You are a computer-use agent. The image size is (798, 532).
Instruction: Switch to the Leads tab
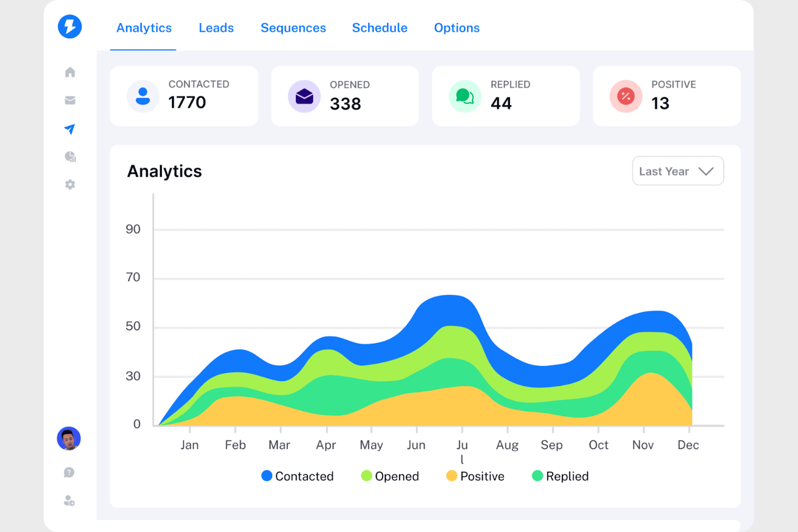(x=216, y=27)
